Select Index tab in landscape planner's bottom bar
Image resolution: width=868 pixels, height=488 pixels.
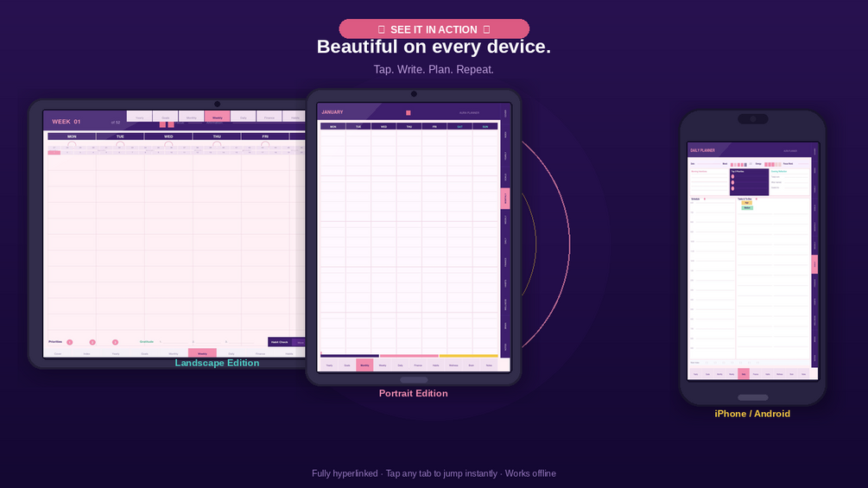86,353
